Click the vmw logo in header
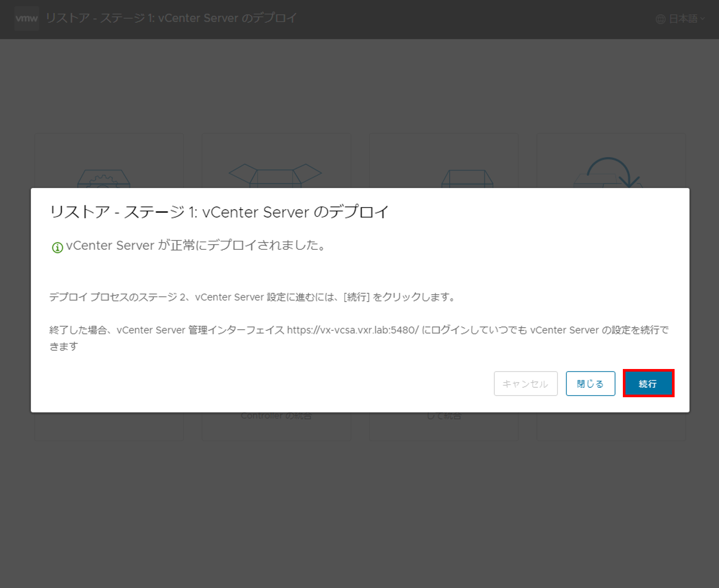Viewport: 719px width, 588px height. (x=27, y=19)
